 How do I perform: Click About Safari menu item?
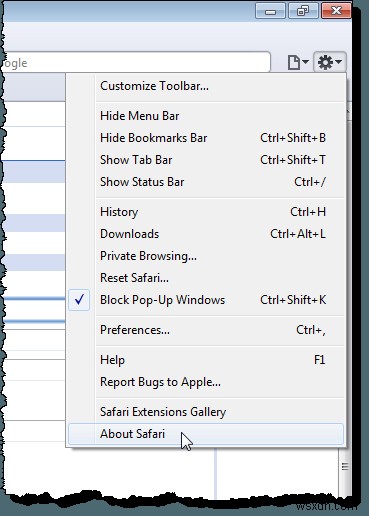[x=206, y=434]
